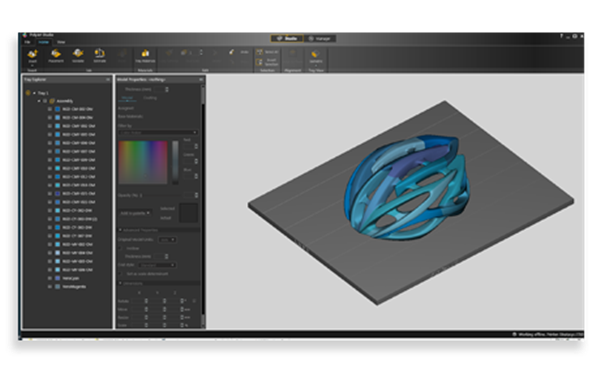Image resolution: width=600 pixels, height=390 pixels.
Task: Check Set as scale determinant
Action: pyautogui.click(x=120, y=274)
